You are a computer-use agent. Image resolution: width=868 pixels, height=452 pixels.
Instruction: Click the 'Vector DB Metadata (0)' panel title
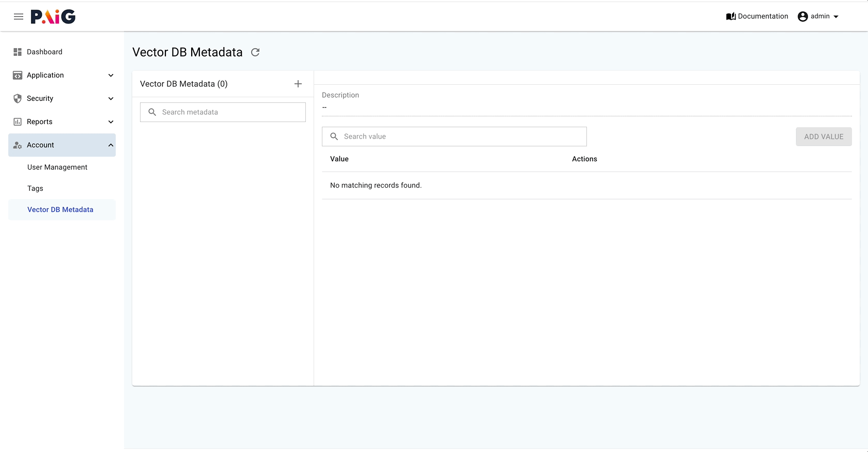[x=184, y=84]
